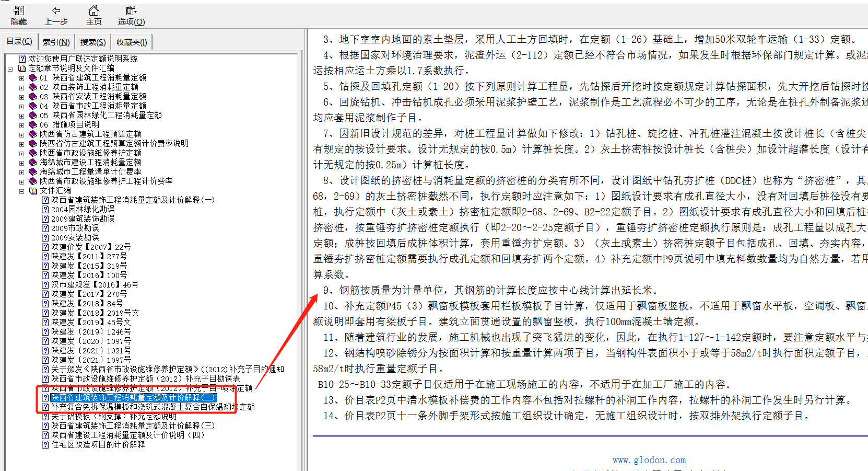Open 陕西省建筑装饰工程消耗量定额及计价解释(三)
This screenshot has width=868, height=471.
click(133, 426)
